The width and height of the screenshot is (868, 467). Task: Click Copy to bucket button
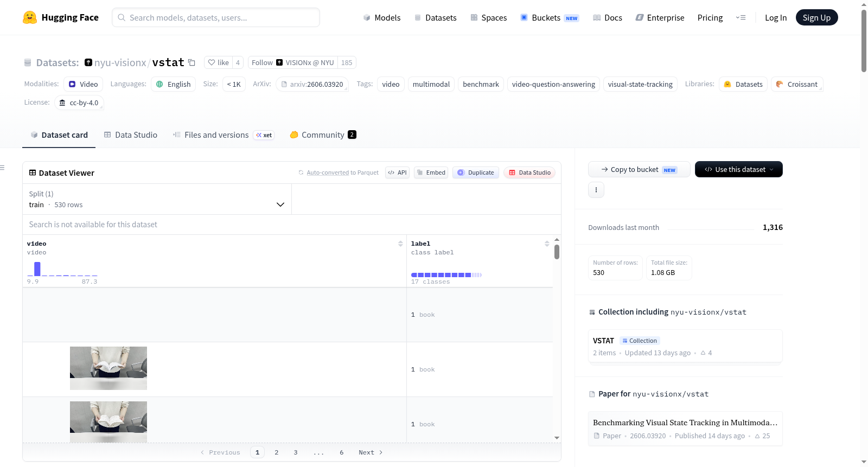coord(639,169)
